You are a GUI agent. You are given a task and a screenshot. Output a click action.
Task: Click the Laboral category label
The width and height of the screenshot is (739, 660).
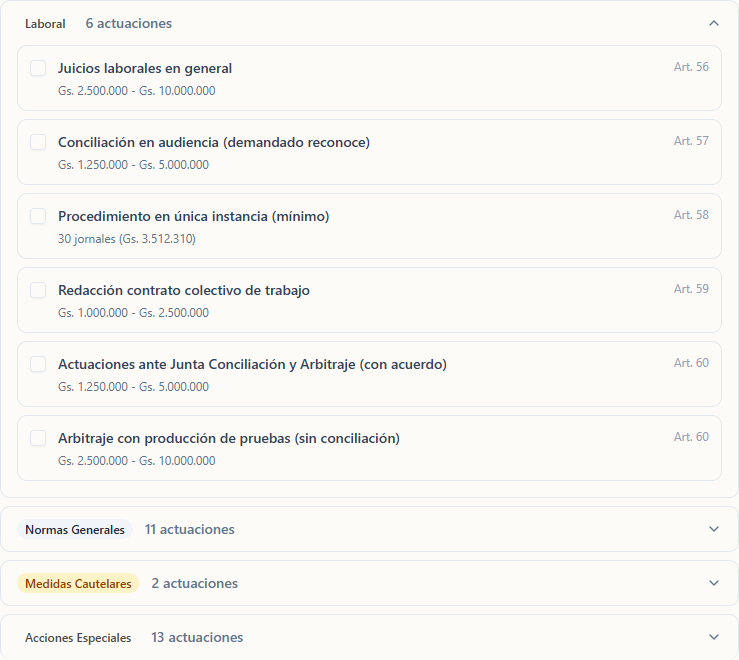tap(45, 24)
